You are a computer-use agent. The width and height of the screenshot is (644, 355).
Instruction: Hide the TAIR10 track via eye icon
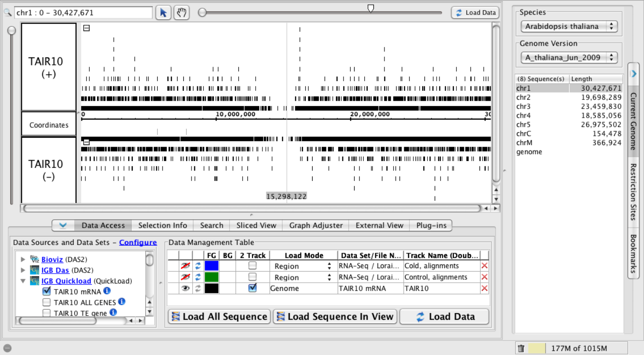[x=185, y=288]
